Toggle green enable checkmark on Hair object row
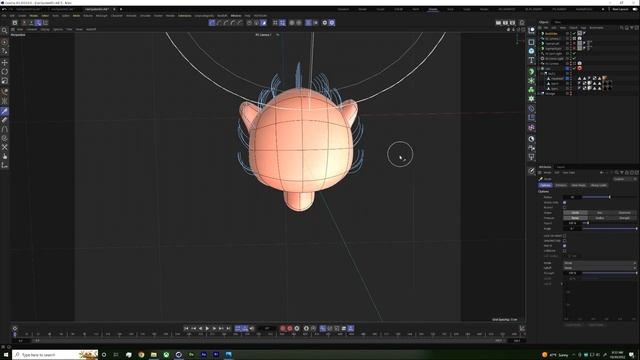The height and width of the screenshot is (360, 640). [574, 69]
